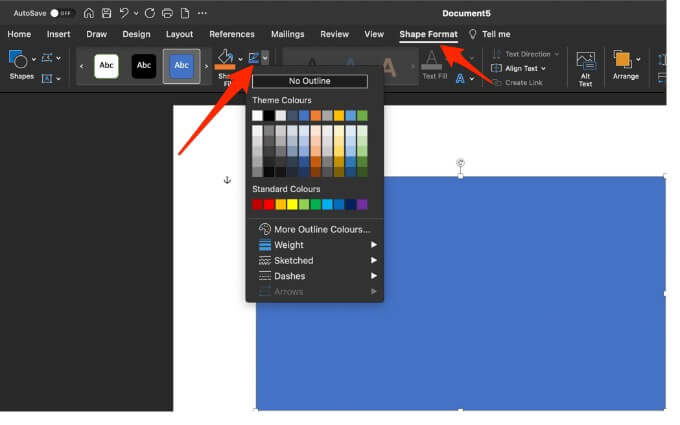Pick dark red standard colour swatch

(x=257, y=204)
